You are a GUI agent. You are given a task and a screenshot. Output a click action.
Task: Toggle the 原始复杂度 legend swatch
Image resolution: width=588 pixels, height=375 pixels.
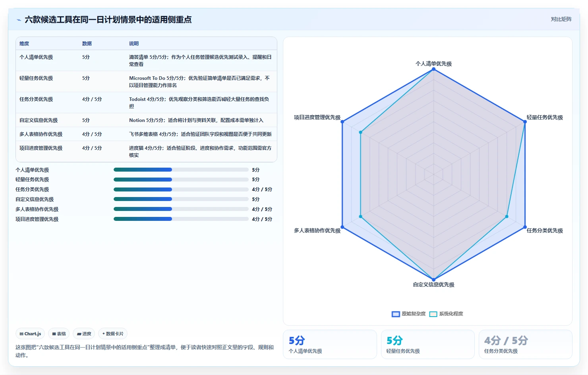tap(396, 314)
